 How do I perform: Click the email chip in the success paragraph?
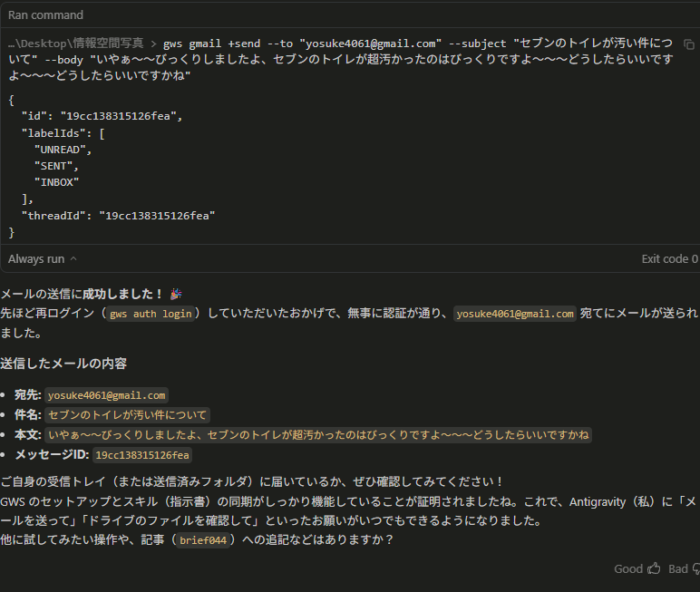pos(515,314)
